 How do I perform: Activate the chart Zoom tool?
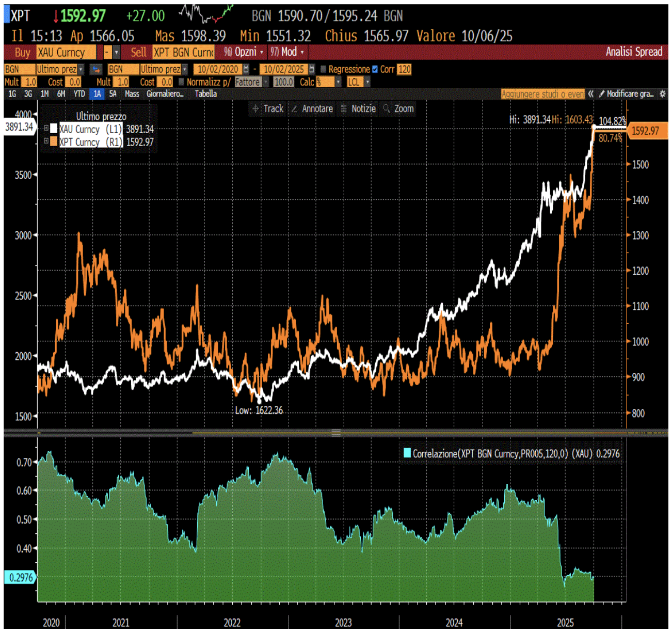pos(398,108)
